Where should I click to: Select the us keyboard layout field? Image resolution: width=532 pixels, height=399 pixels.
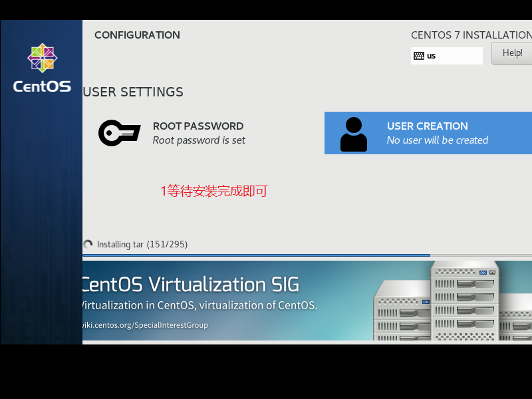click(447, 56)
